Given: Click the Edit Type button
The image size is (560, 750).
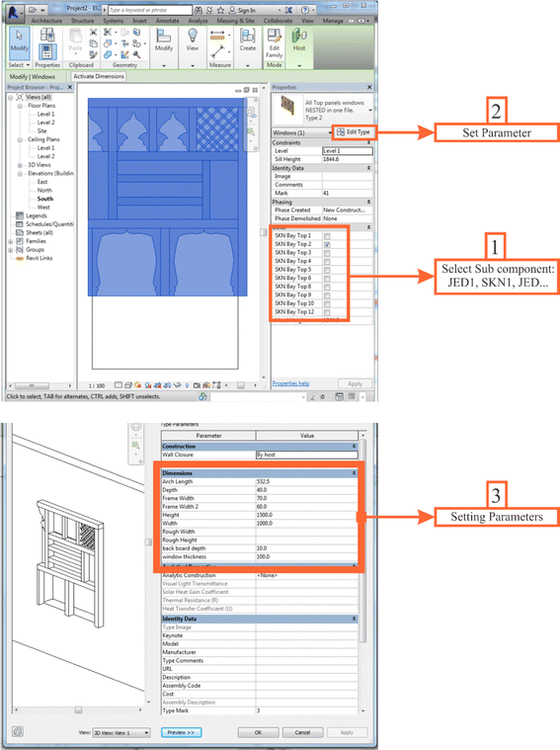Looking at the screenshot, I should click(x=354, y=132).
